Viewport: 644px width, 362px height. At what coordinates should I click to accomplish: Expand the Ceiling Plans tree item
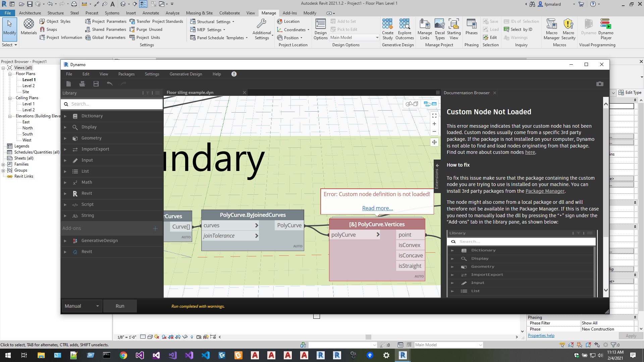tap(9, 98)
